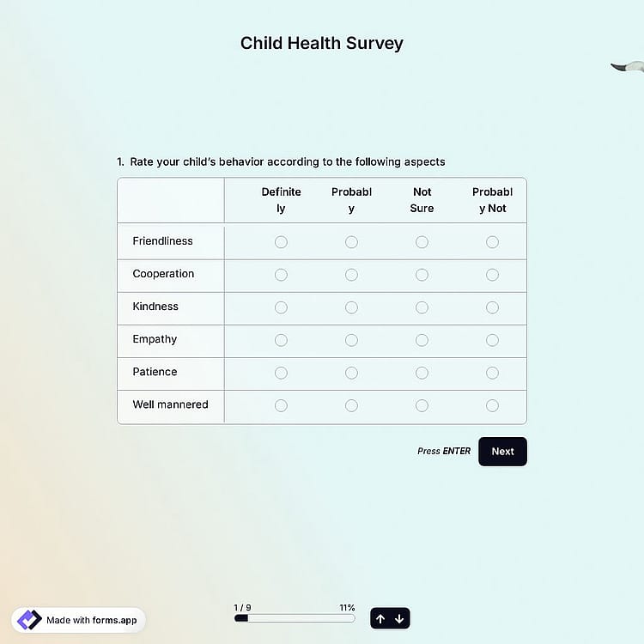Click the Next button
This screenshot has width=644, height=644.
point(502,452)
